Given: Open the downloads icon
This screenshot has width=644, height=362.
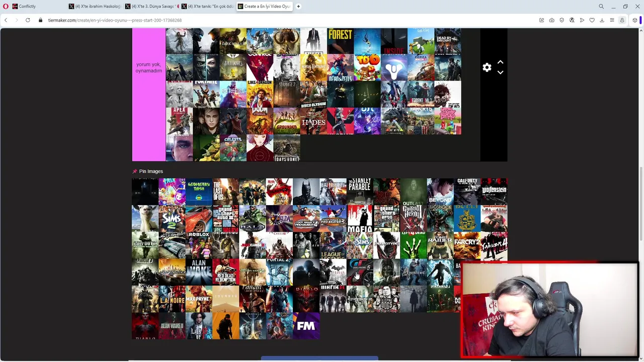Looking at the screenshot, I should (x=602, y=20).
